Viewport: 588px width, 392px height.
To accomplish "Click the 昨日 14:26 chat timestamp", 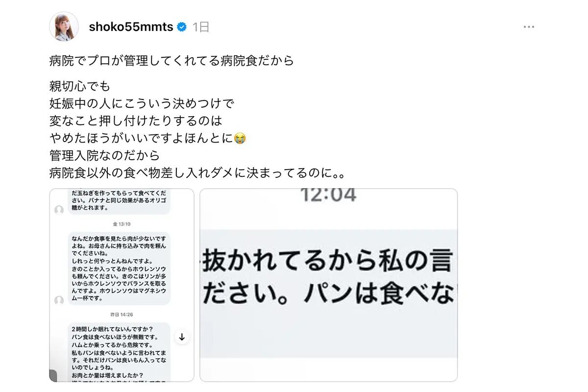I will 122,315.
